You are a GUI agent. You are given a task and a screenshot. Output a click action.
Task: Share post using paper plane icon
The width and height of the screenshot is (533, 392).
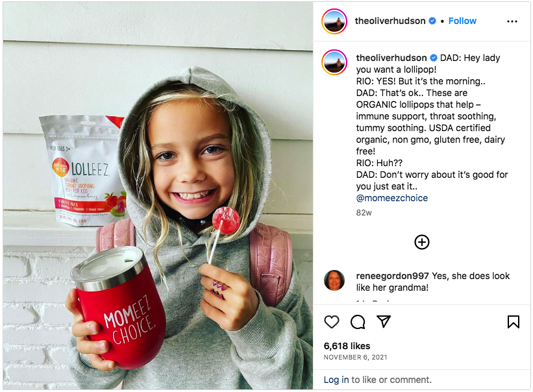pos(384,321)
